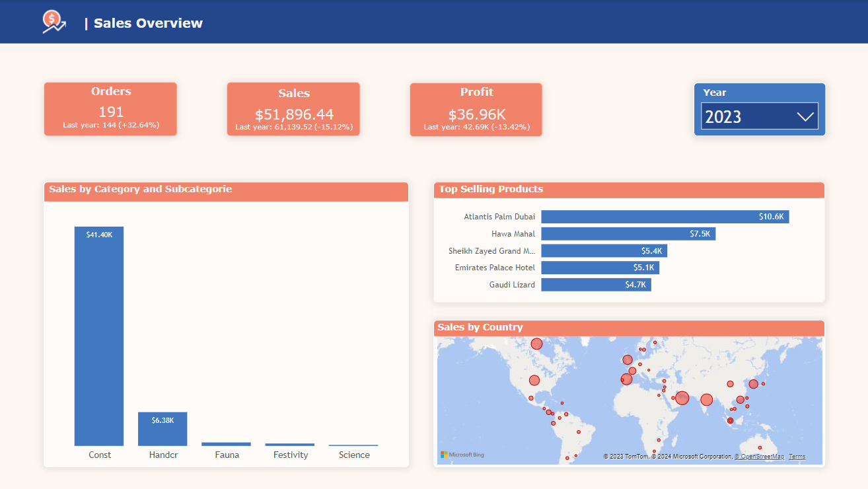Open the map Terms link
The width and height of the screenshot is (868, 489).
(797, 457)
